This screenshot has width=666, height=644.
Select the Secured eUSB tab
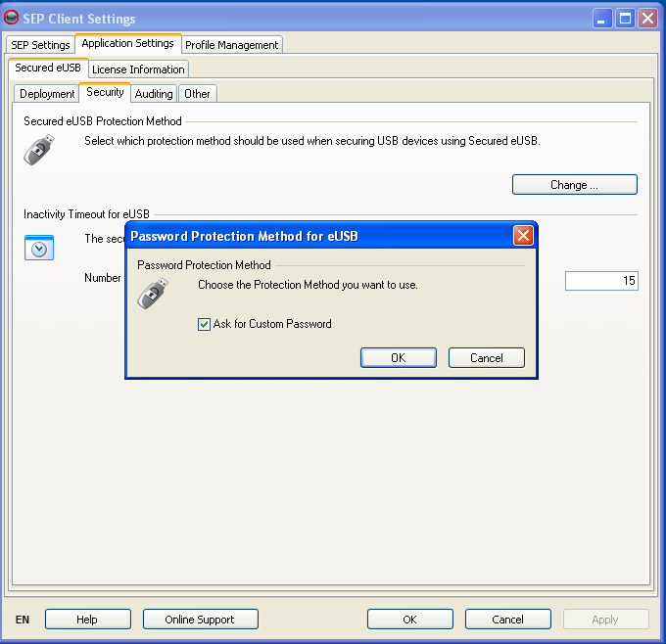click(48, 68)
